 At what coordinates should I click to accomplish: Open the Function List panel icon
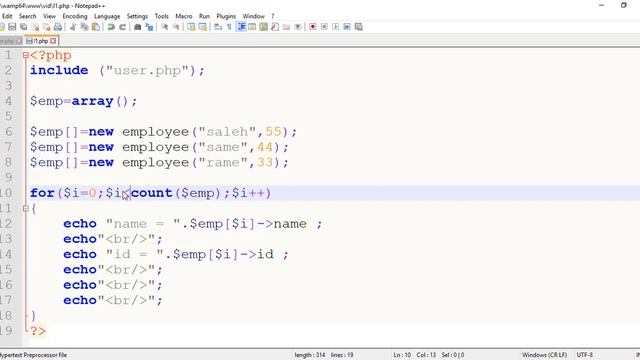point(275,27)
